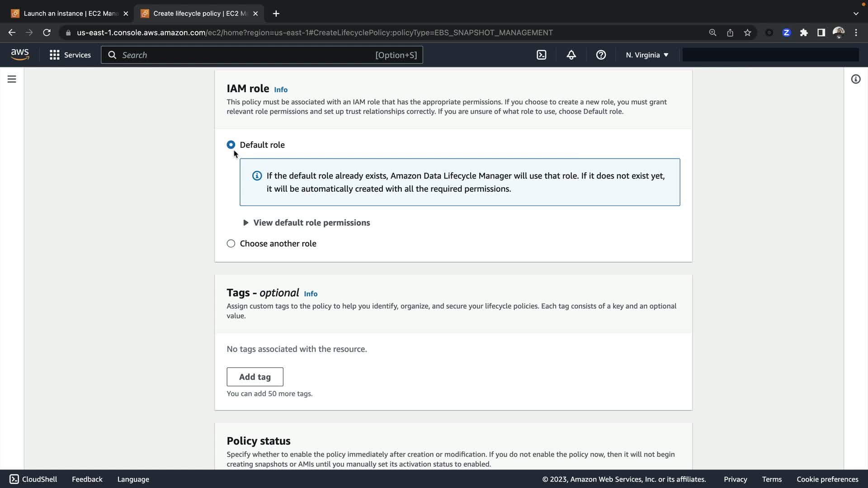Expand the browser tab search chevron
The height and width of the screenshot is (488, 868).
tap(855, 14)
